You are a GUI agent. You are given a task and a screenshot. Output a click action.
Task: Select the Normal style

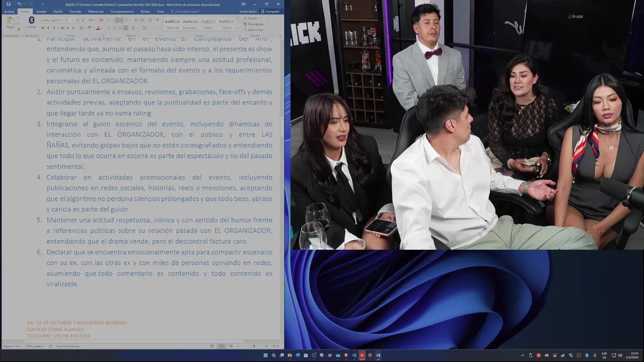point(172,24)
